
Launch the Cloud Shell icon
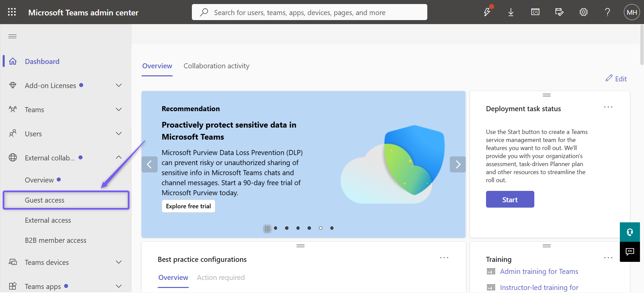535,12
